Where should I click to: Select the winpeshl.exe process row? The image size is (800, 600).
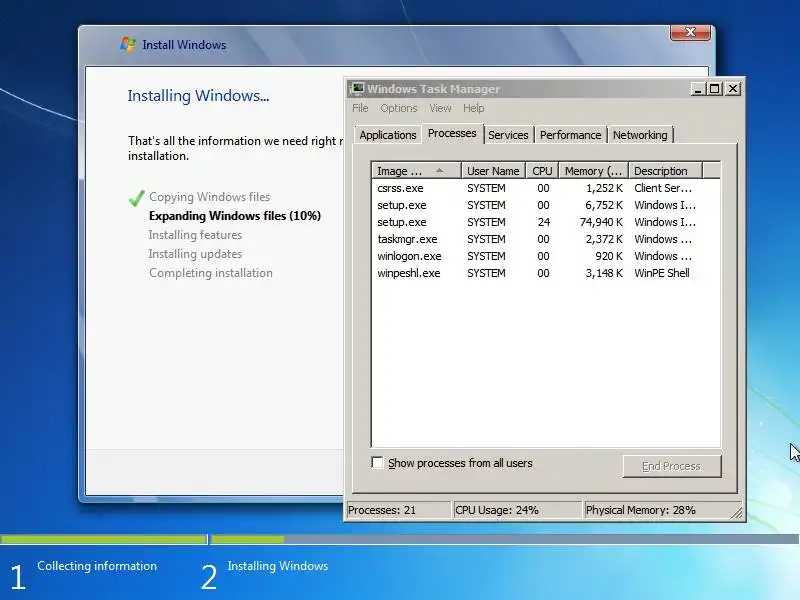pyautogui.click(x=546, y=273)
